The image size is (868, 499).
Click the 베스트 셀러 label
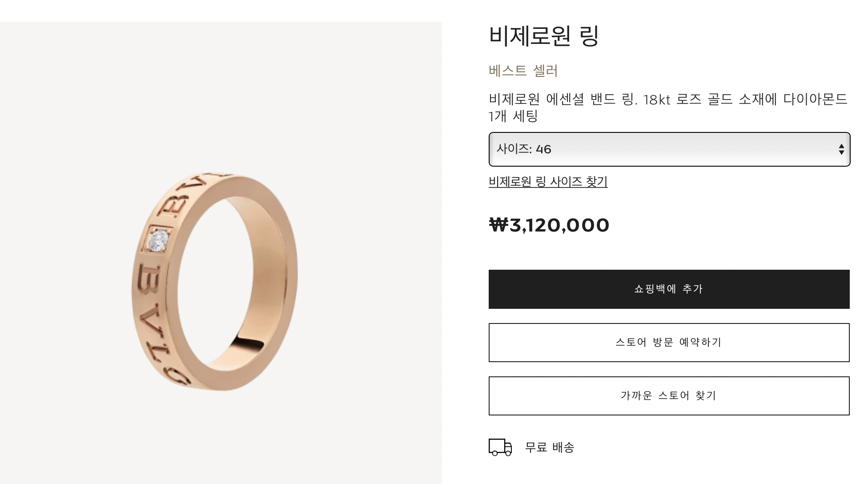pos(523,71)
